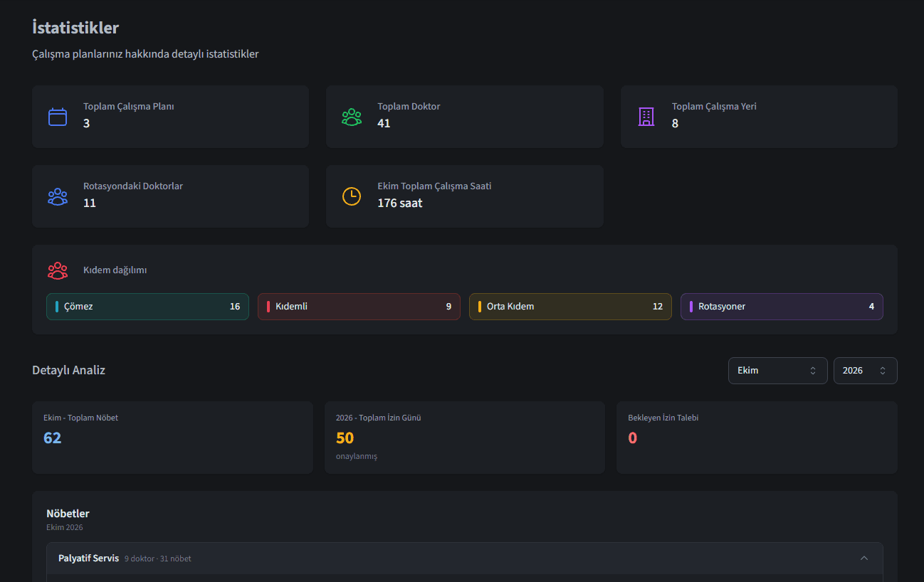Click the page subtitle about detaylı istatistikler
This screenshot has width=924, height=582.
[x=145, y=54]
